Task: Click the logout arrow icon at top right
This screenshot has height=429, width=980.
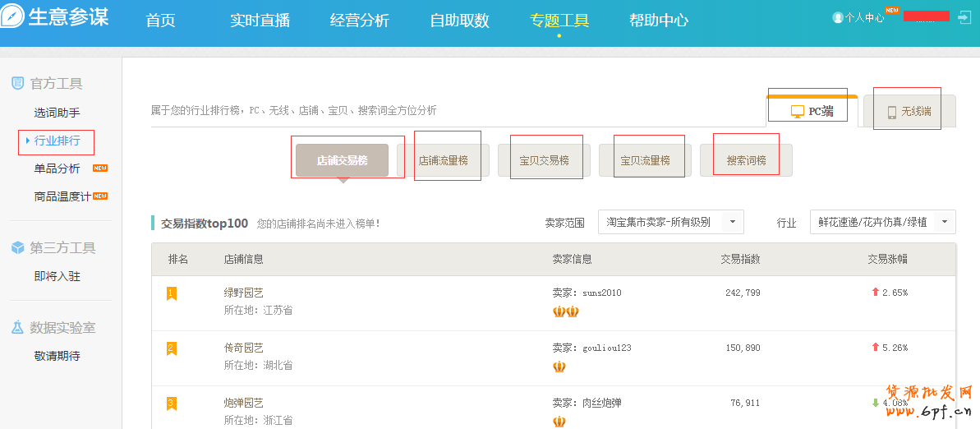Action: point(964,16)
